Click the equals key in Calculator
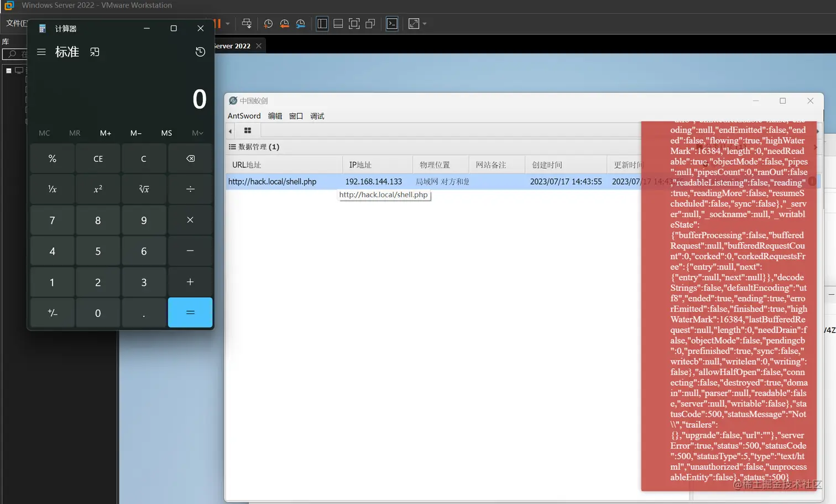Viewport: 836px width, 504px height. pos(190,313)
